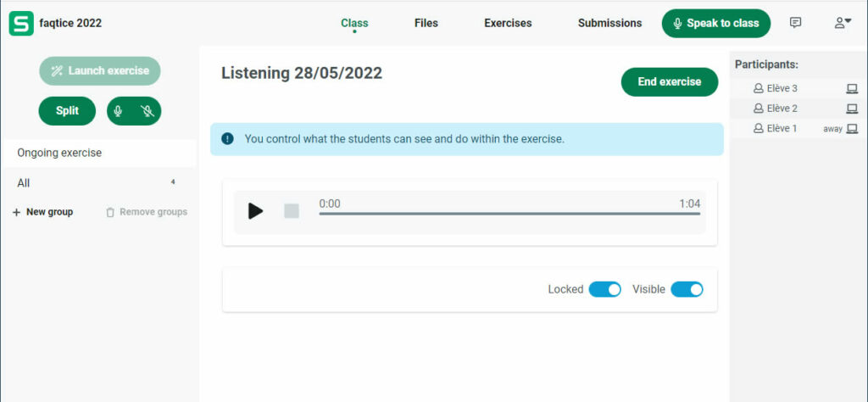868x402 pixels.
Task: Unmute all students with microphone icon
Action: pos(119,111)
